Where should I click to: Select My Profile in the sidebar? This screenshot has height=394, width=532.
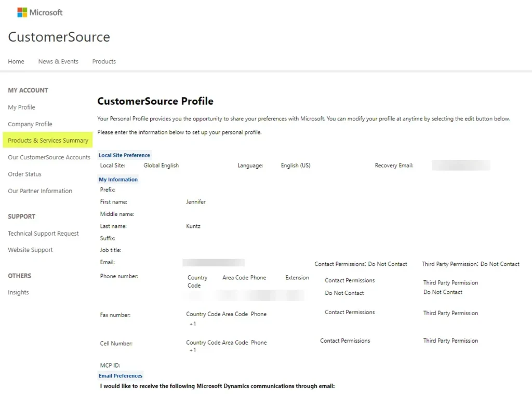pos(21,107)
